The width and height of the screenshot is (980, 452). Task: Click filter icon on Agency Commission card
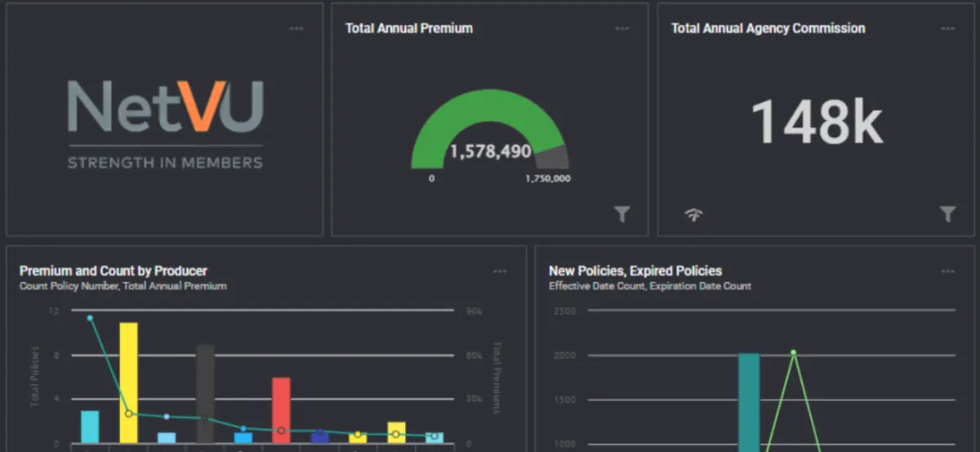tap(947, 214)
